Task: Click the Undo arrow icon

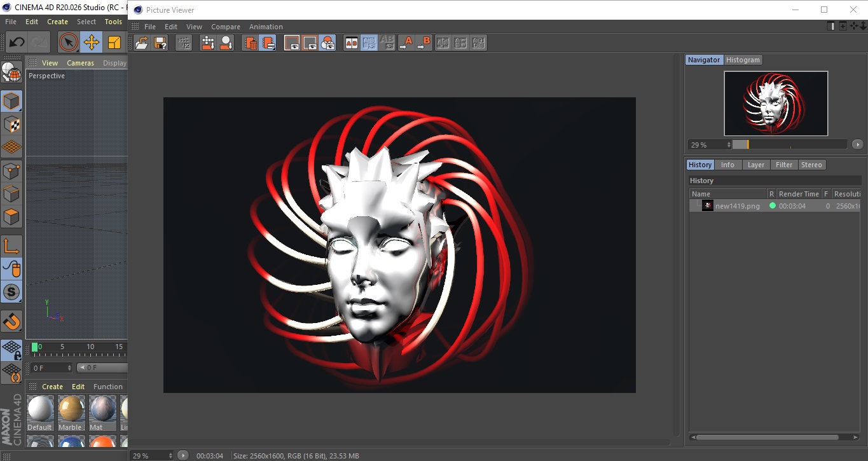Action: (x=17, y=43)
